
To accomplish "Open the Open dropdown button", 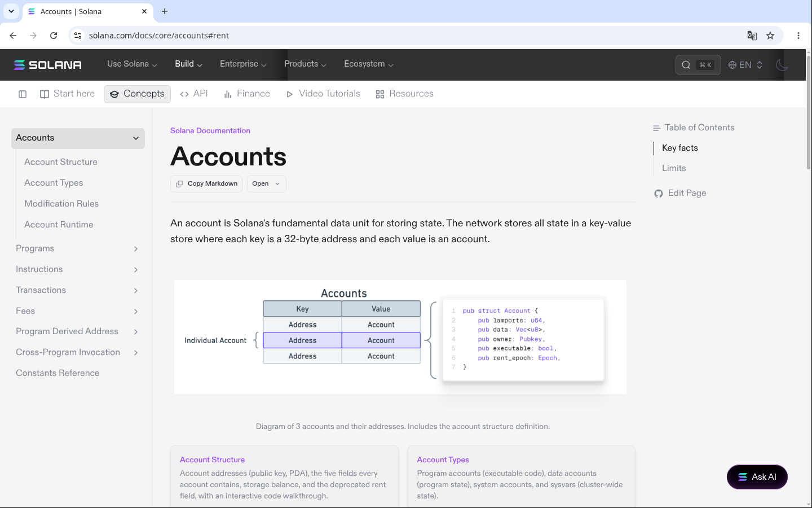I will 266,184.
